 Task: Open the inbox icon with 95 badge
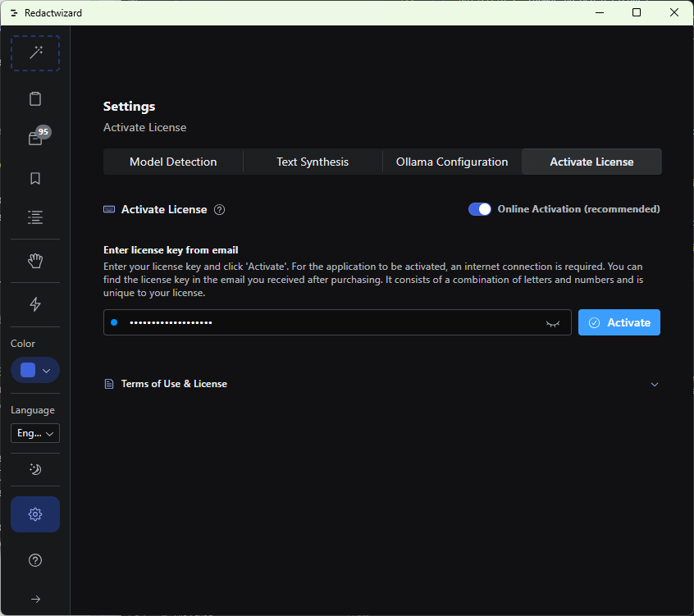(x=39, y=135)
